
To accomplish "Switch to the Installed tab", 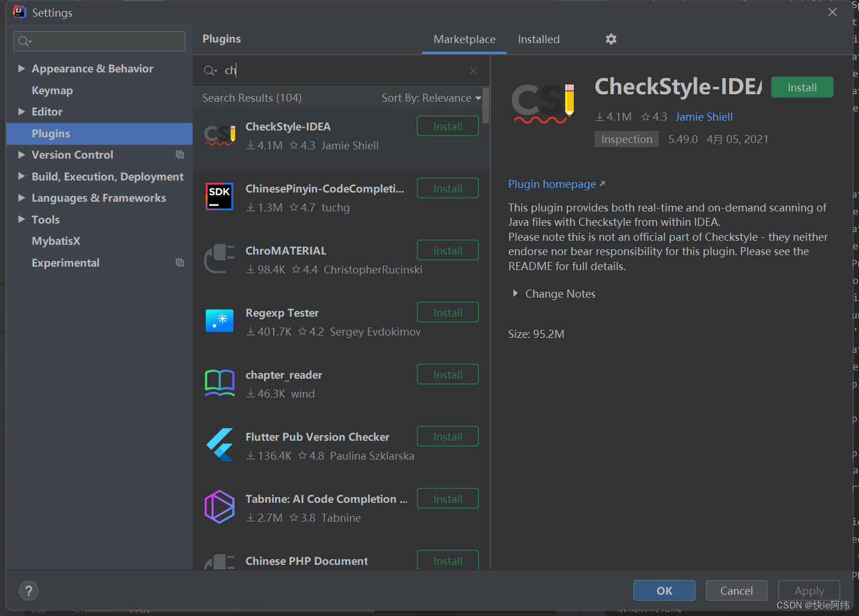I will click(x=538, y=39).
